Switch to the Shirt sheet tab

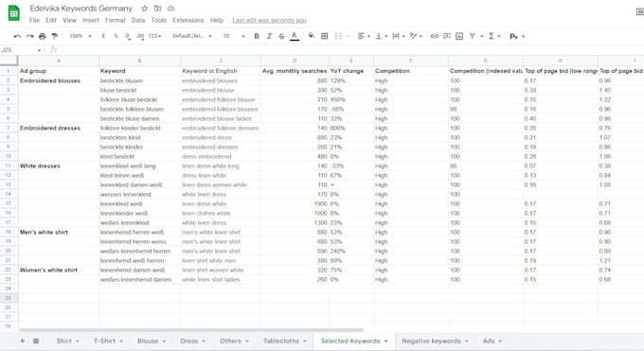68,341
